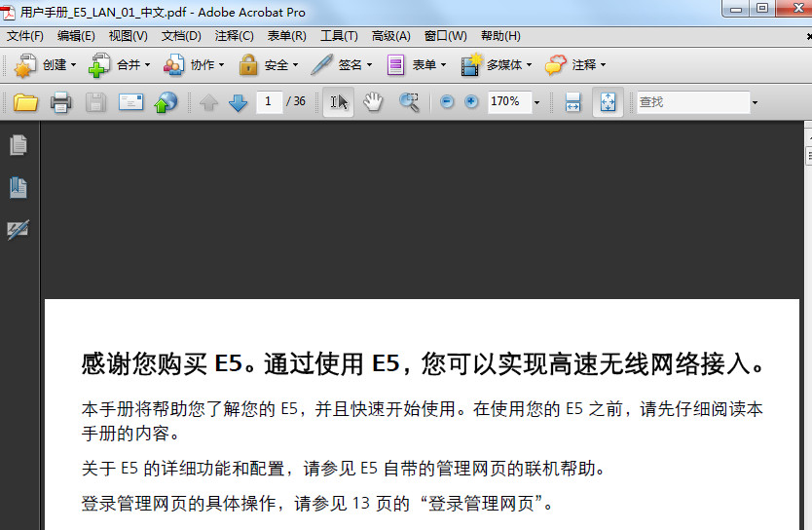The width and height of the screenshot is (812, 530).
Task: Click the page number field showing 1
Action: point(269,101)
